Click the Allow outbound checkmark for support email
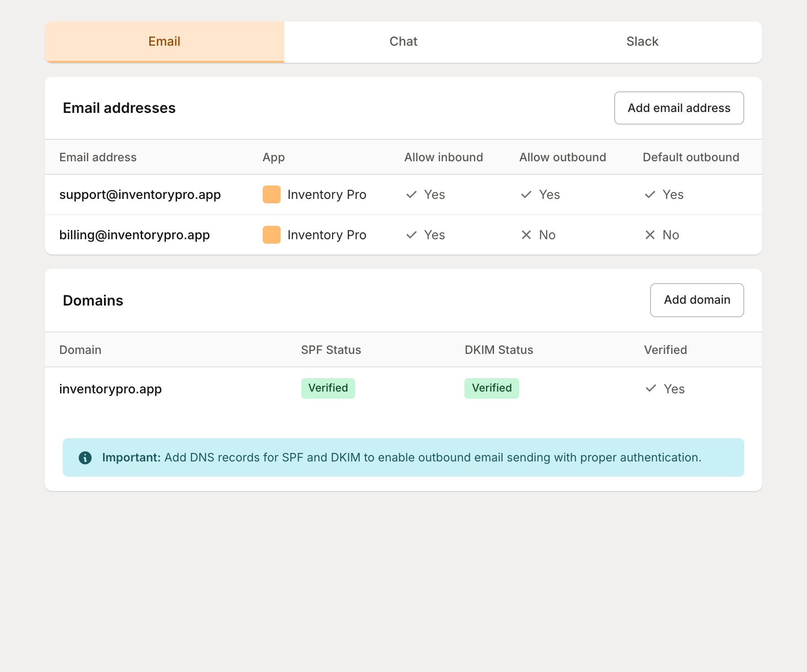The height and width of the screenshot is (672, 807). click(526, 194)
